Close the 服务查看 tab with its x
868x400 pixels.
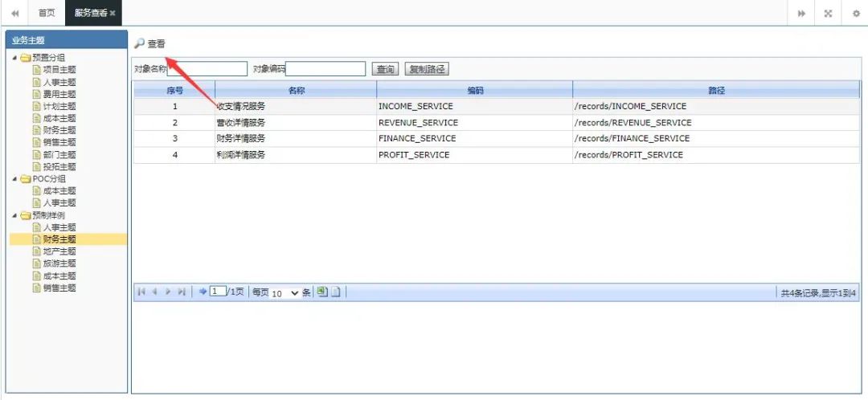click(x=113, y=14)
